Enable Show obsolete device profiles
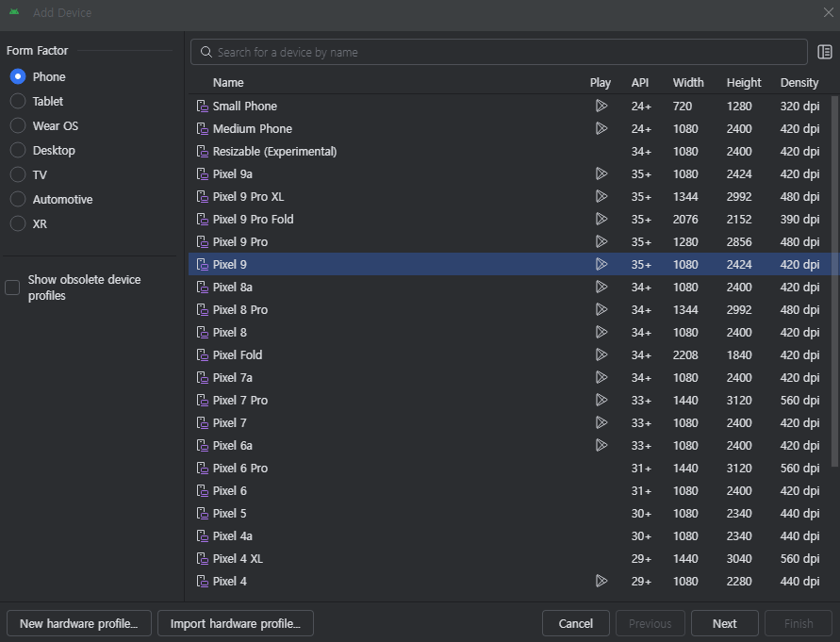840x642 pixels. 12,288
